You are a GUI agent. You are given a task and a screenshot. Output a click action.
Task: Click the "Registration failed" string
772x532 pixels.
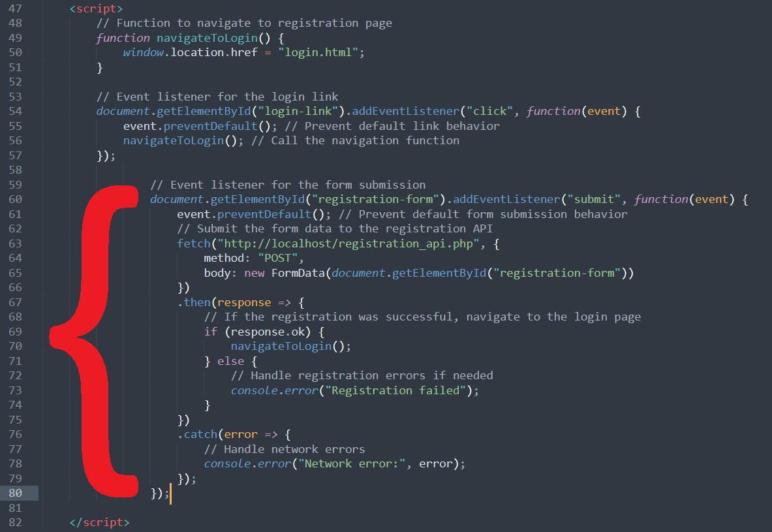tap(396, 390)
